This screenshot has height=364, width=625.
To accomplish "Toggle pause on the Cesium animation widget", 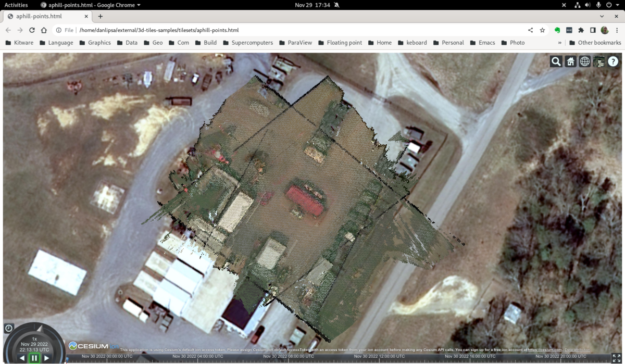I will pos(34,358).
